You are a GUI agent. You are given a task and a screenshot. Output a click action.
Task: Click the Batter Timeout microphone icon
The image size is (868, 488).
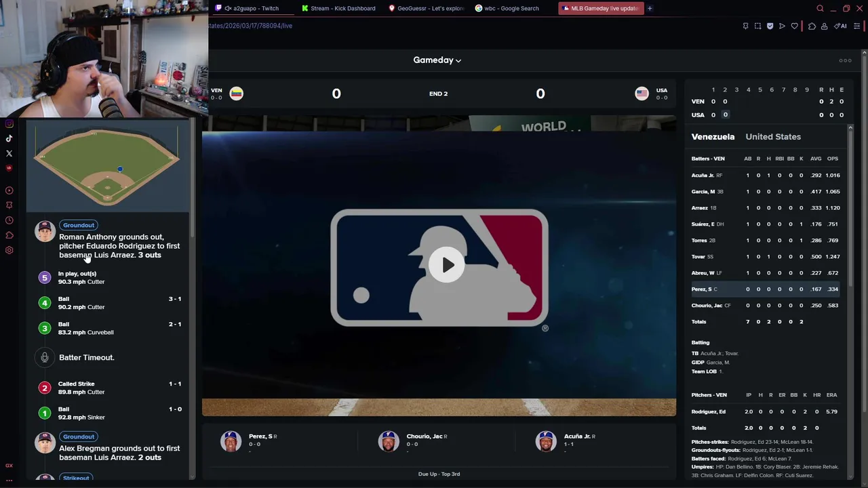(45, 357)
